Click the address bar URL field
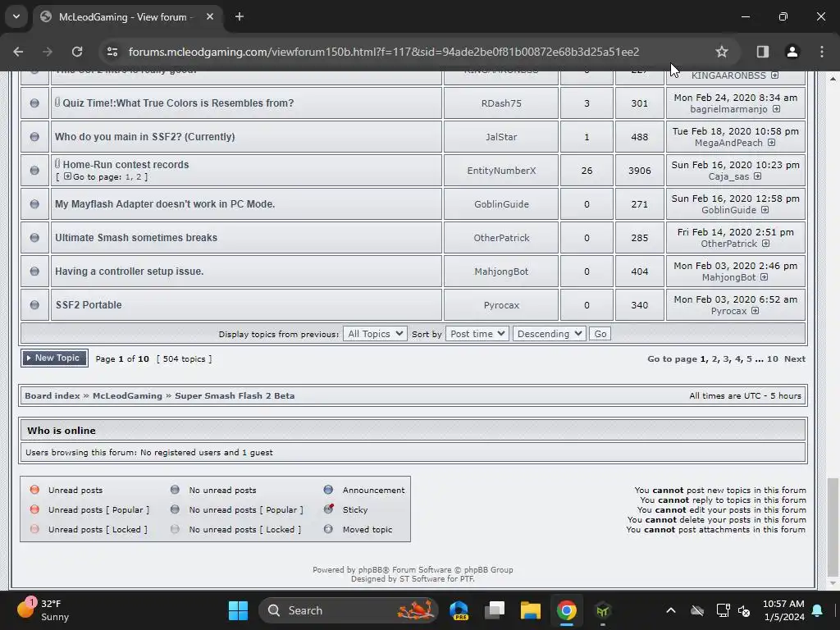Screen dimensions: 840x630 pos(384,52)
